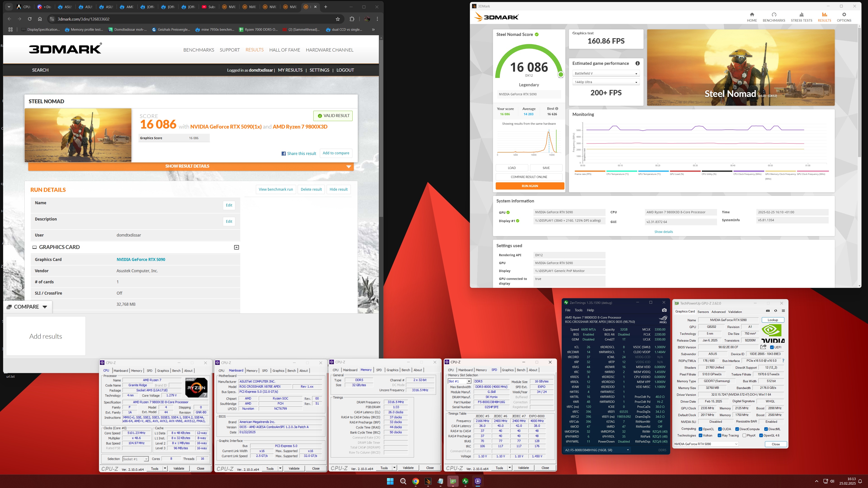
Task: Toggle the CUDA checkbox in GPU-Z
Action: pyautogui.click(x=720, y=429)
